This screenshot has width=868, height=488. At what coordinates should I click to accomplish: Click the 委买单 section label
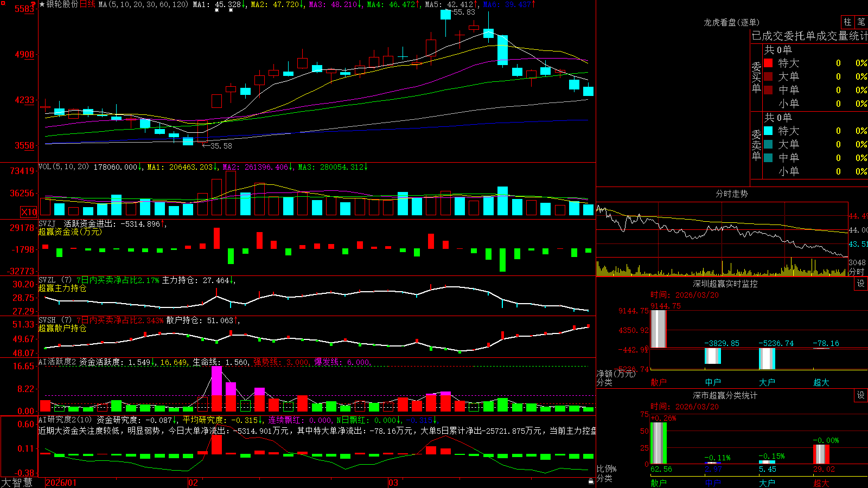(756, 78)
